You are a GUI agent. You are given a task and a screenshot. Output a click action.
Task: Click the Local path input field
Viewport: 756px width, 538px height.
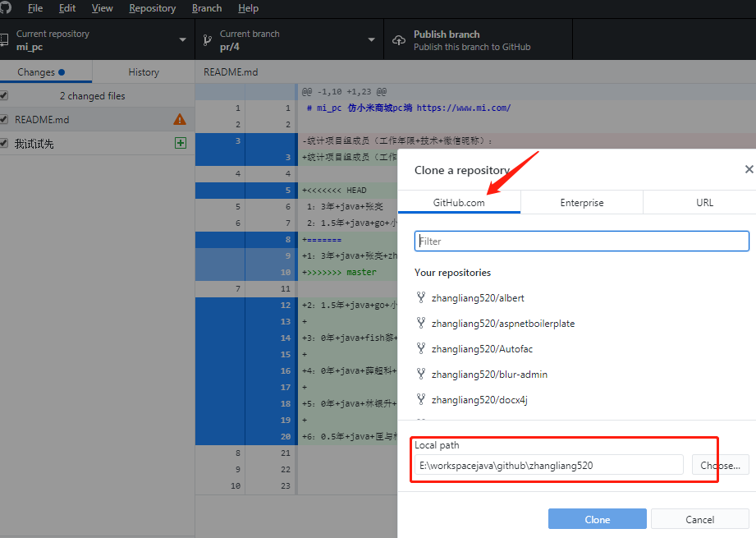coord(548,465)
